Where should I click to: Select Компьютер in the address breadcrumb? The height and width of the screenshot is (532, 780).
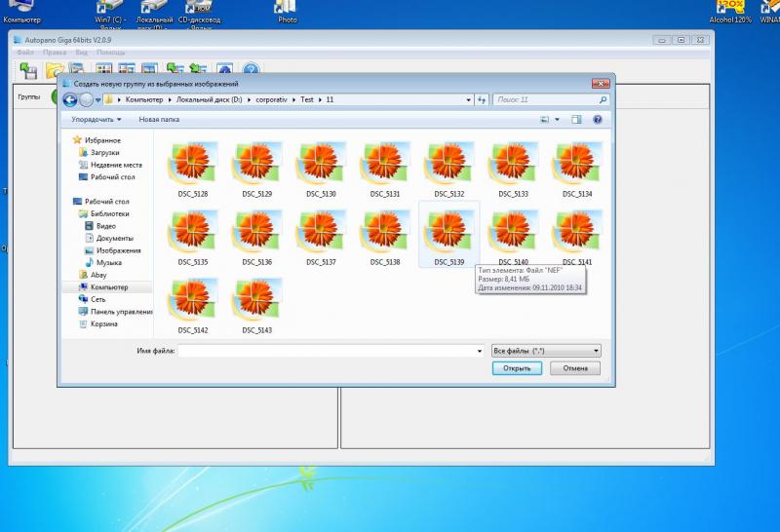click(x=144, y=99)
